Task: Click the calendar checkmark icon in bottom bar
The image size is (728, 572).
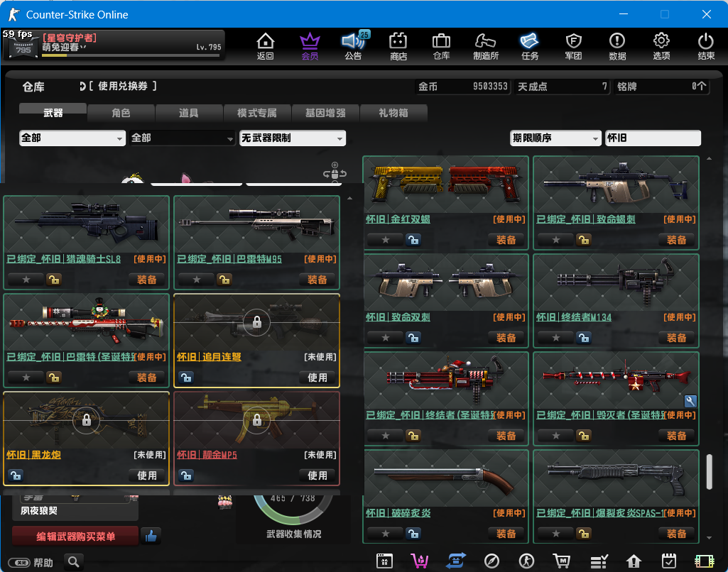Action: point(669,561)
